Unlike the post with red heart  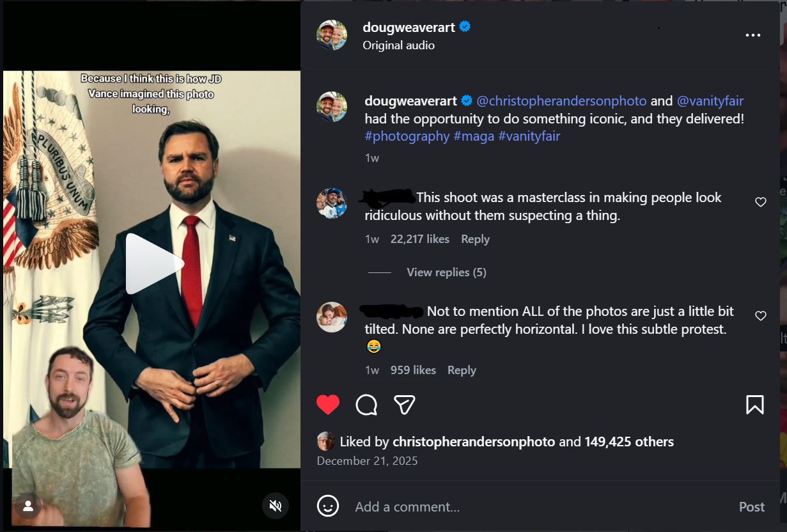329,405
